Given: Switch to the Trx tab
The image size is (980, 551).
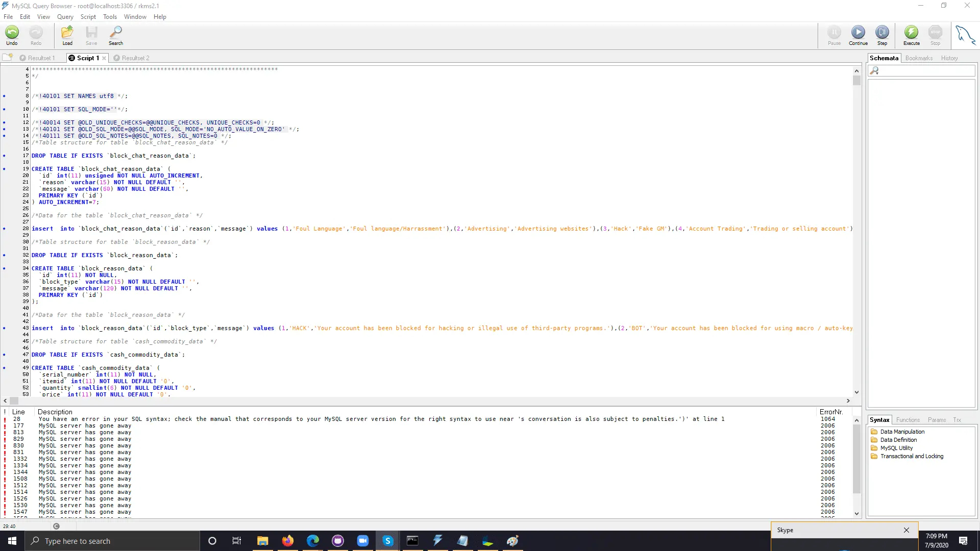Looking at the screenshot, I should point(957,420).
